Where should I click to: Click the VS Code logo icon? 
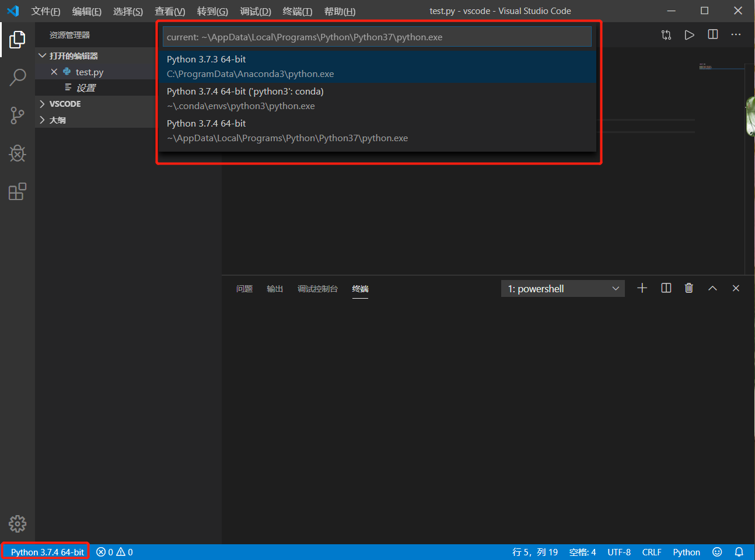tap(13, 11)
